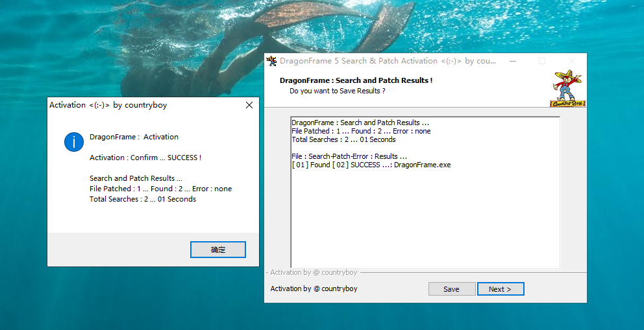644x330 pixels.
Task: Click 'Search and Patch Results ...' text in dialog
Action: pyautogui.click(x=136, y=178)
